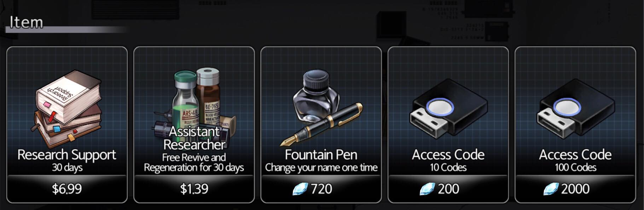Image resolution: width=644 pixels, height=210 pixels.
Task: Select the Assistant Researcher title text
Action: tap(194, 138)
